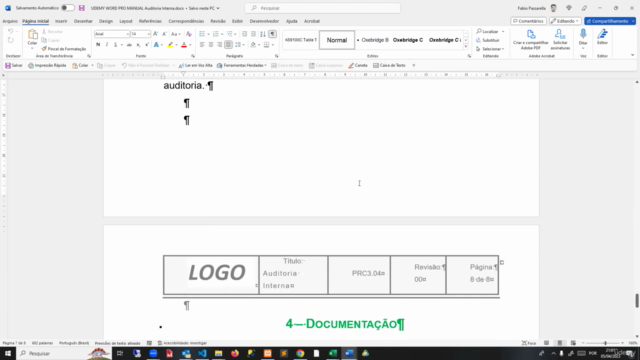The image size is (640, 360).
Task: Click the Save disk icon in the title bar
Action: (82, 8)
